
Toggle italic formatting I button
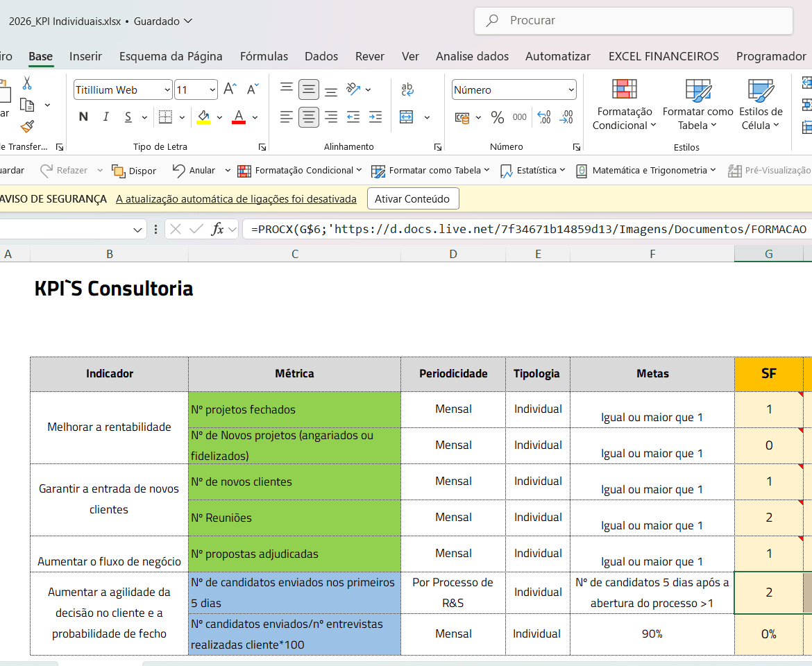coord(105,117)
